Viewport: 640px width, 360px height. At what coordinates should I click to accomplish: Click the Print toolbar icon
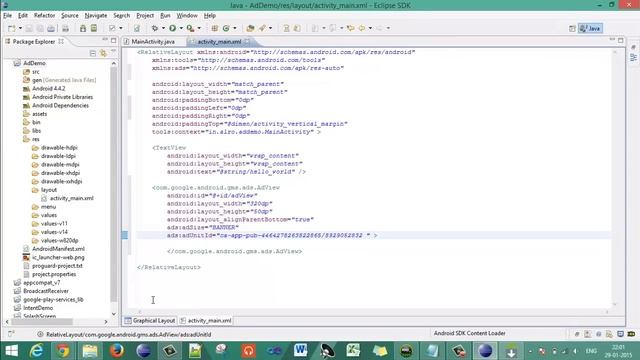65,28
